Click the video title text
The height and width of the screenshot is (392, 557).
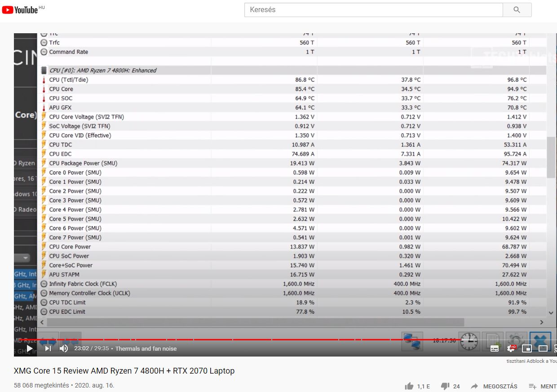(124, 371)
